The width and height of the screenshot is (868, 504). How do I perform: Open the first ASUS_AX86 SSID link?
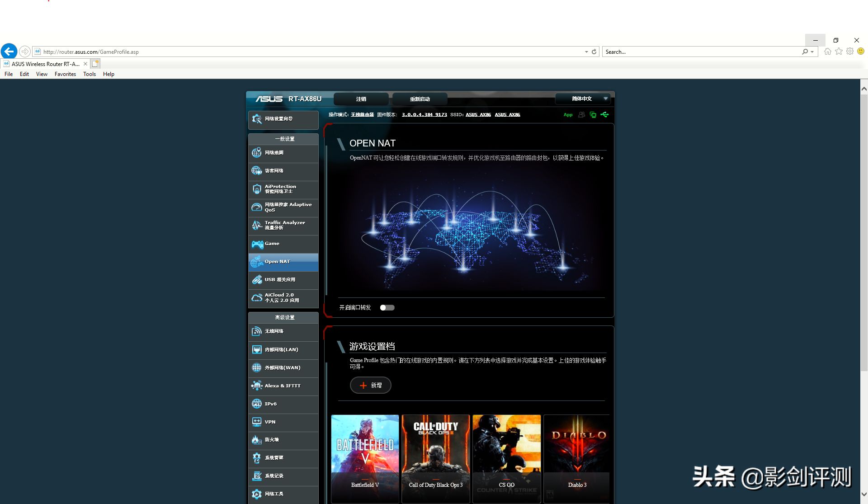coord(478,115)
